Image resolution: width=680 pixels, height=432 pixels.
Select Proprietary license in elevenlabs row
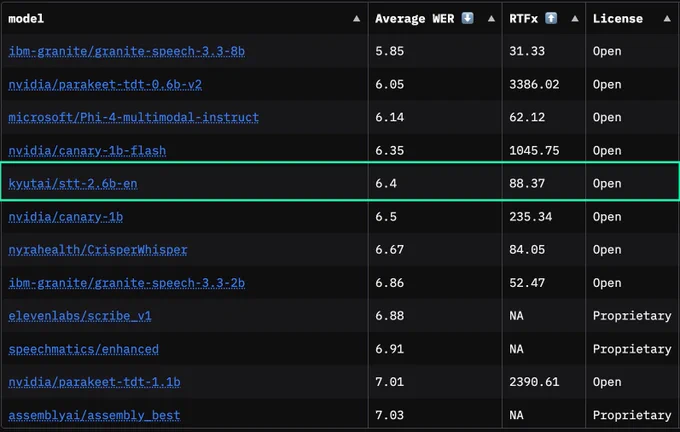coord(632,316)
